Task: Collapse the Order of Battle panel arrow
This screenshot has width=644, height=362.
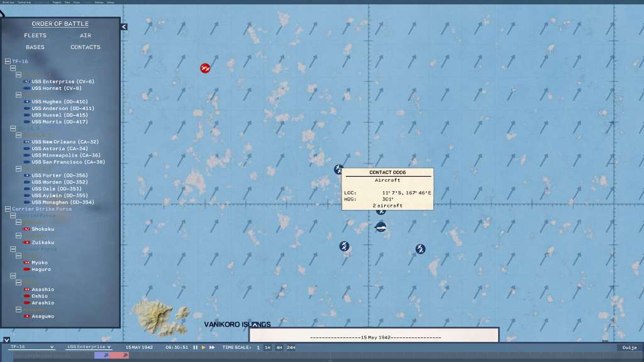Action: tap(124, 26)
